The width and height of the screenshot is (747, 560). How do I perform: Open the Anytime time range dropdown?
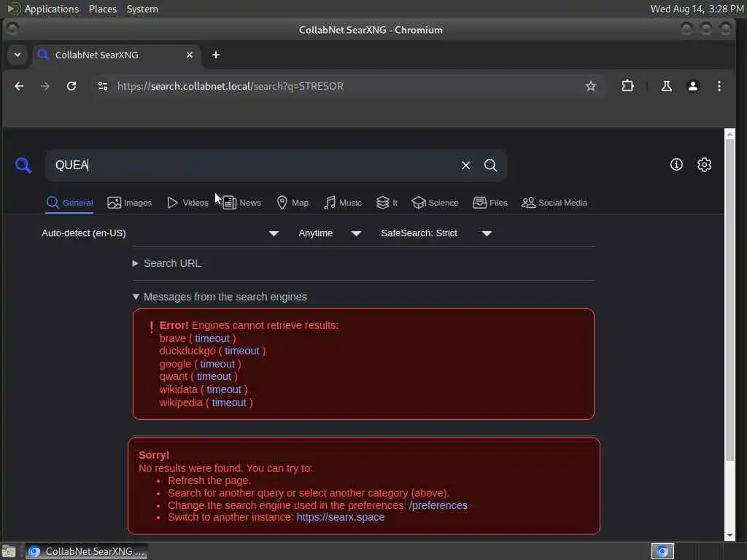tap(329, 233)
